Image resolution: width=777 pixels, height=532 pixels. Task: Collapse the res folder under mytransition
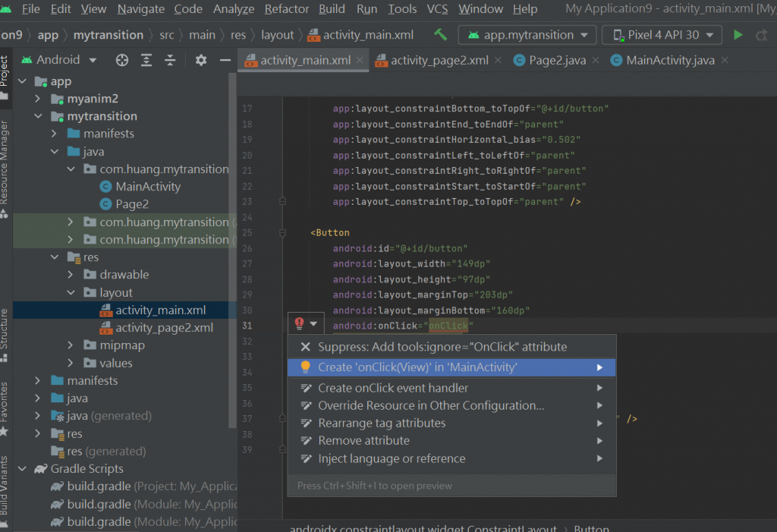point(55,257)
